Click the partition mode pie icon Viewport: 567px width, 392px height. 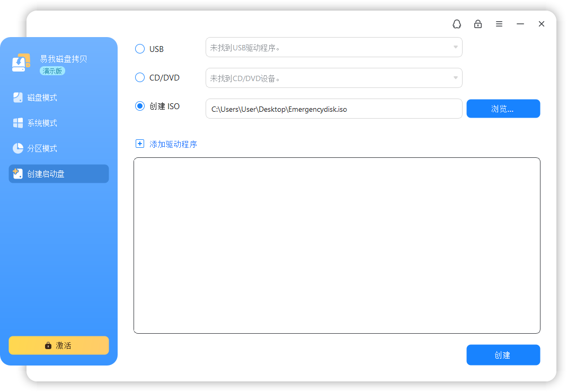pos(17,148)
